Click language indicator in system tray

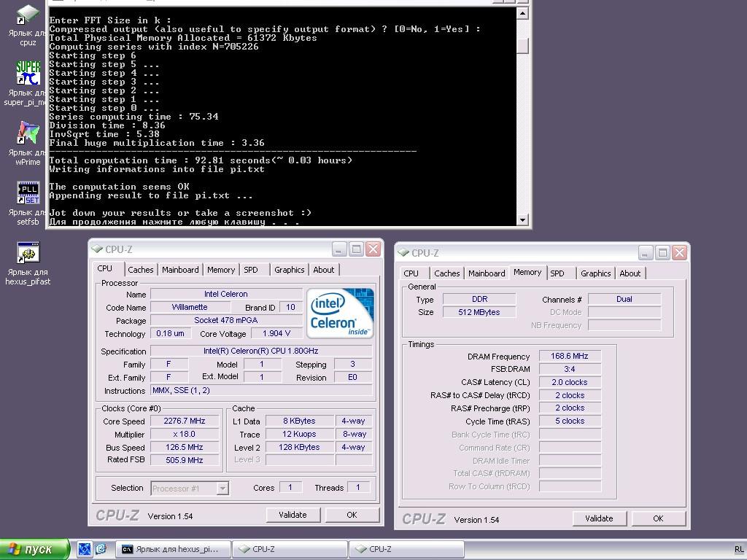(738, 550)
